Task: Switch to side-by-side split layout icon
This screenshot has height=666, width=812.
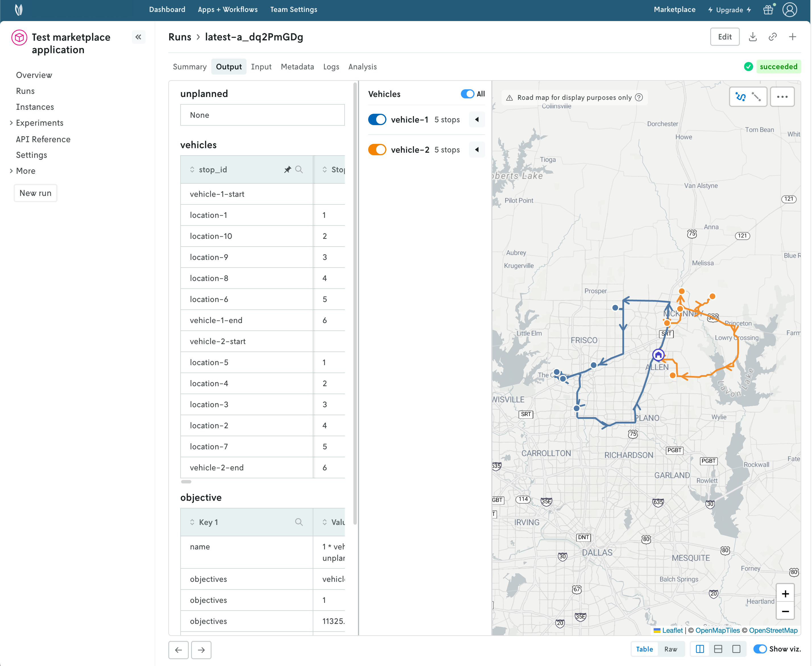Action: pos(700,649)
